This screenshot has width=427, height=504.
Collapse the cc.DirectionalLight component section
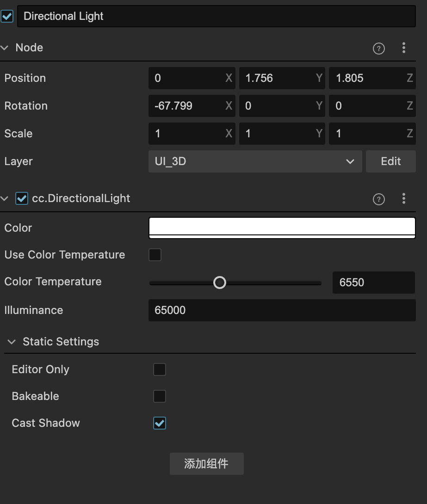[5, 199]
